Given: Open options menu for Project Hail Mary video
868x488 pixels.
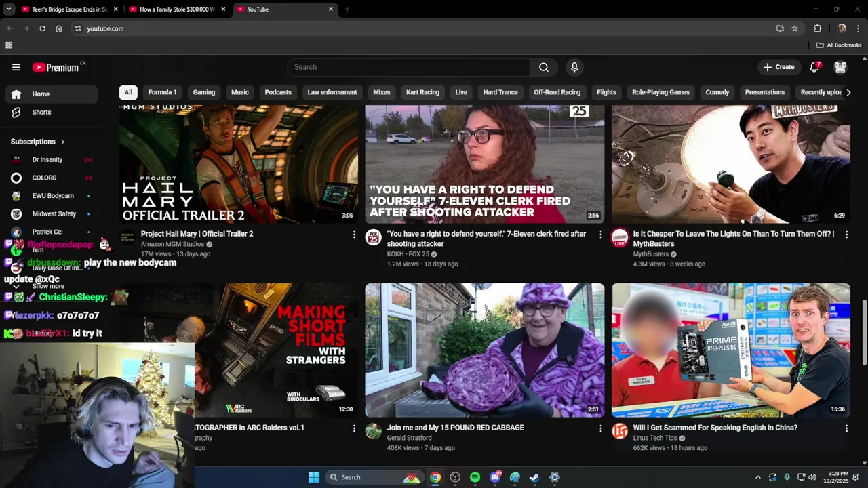Looking at the screenshot, I should 354,235.
